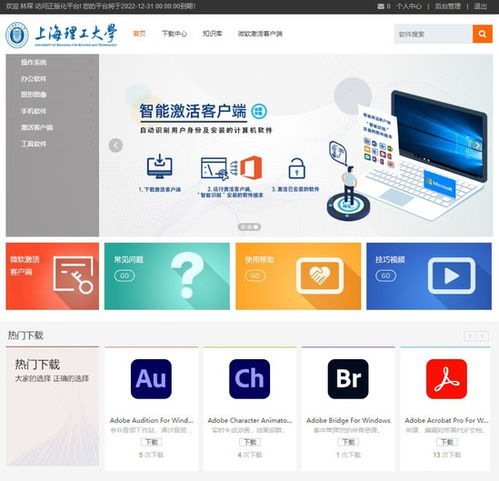Screen dimensions: 499x481
Task: Click the banner slide indicator dots
Action: [249, 227]
